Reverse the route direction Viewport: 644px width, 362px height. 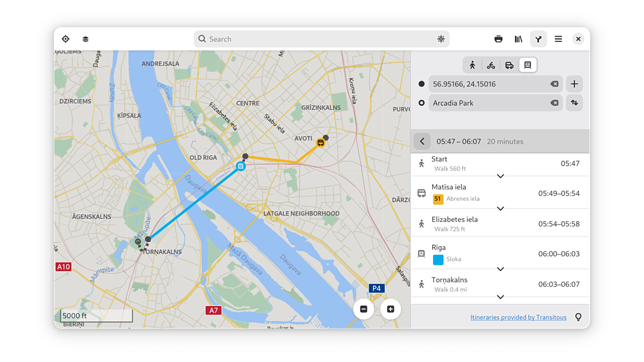click(x=574, y=103)
